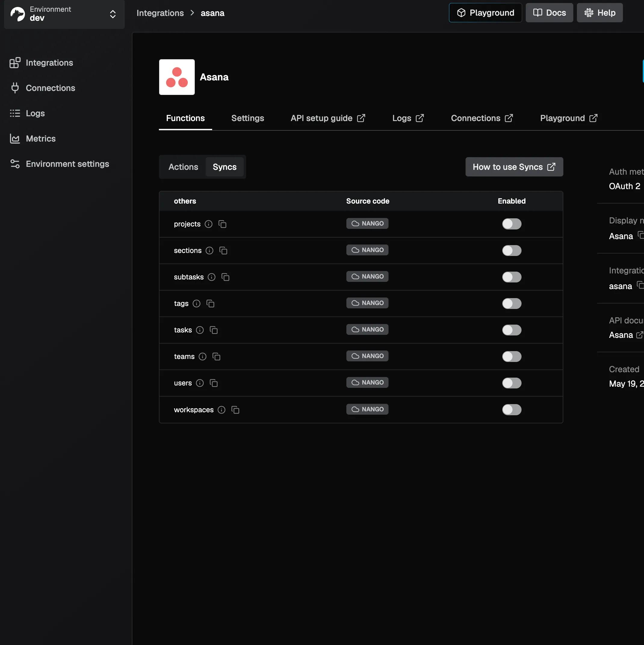
Task: Click the asana breadcrumb text
Action: (212, 13)
